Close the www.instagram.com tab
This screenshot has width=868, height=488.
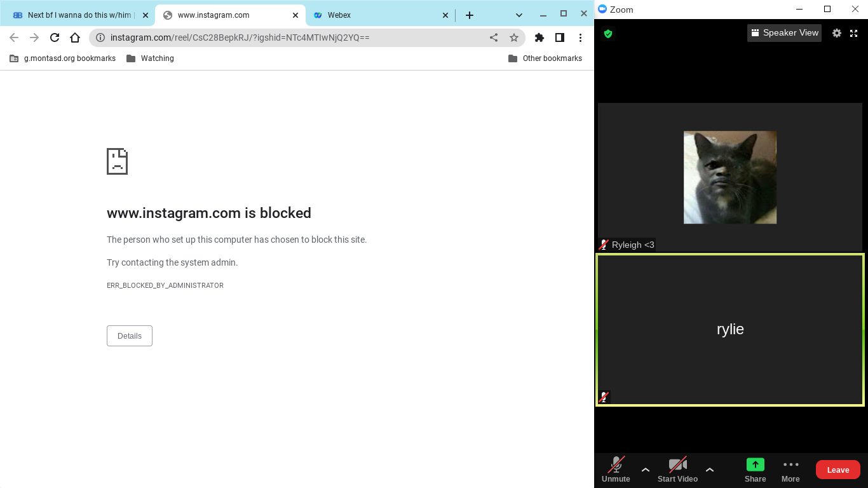(295, 15)
